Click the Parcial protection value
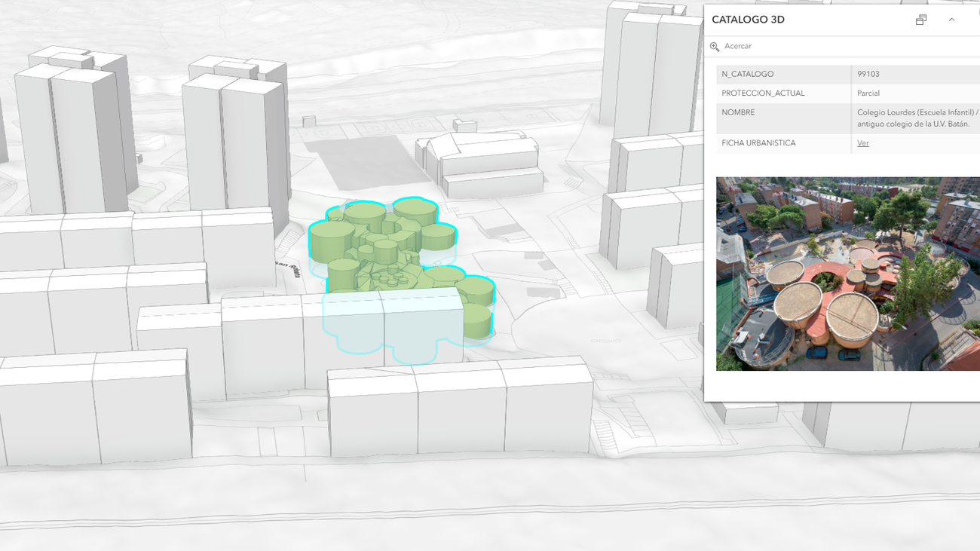This screenshot has height=551, width=980. point(868,93)
